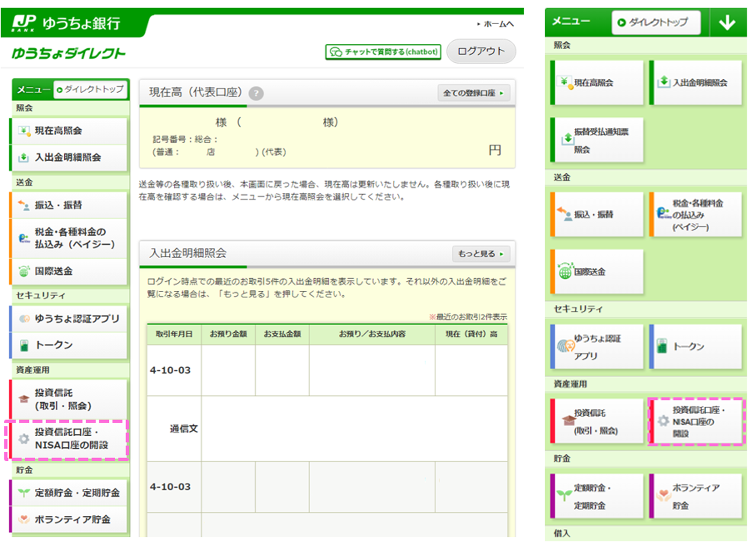The image size is (756, 547).
Task: Go to ホームへ link
Action: pyautogui.click(x=495, y=24)
